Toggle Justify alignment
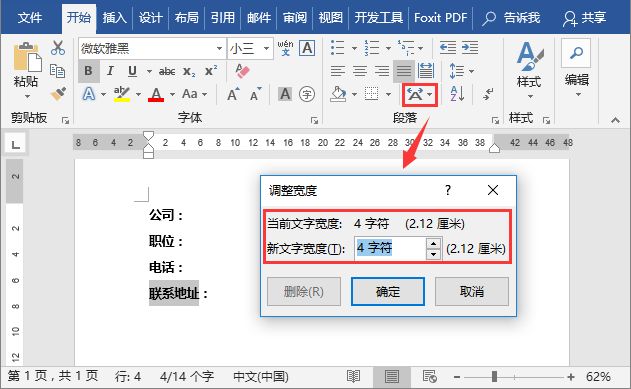 [404, 71]
